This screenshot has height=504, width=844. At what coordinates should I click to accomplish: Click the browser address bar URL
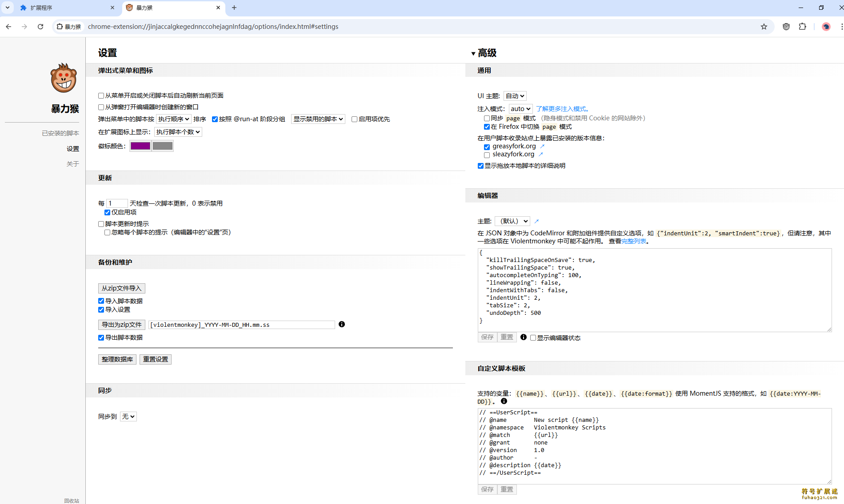[x=213, y=27]
